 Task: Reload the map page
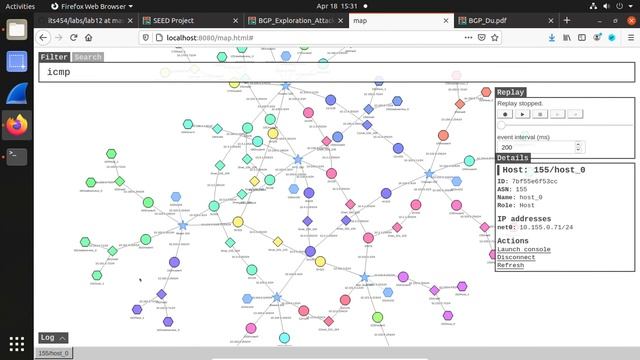[x=73, y=38]
